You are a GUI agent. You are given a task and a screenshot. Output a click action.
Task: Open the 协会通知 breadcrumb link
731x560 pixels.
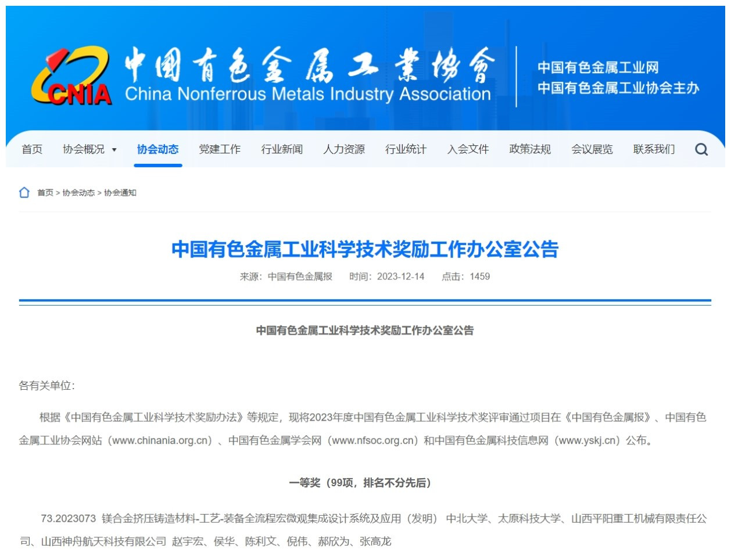click(120, 193)
